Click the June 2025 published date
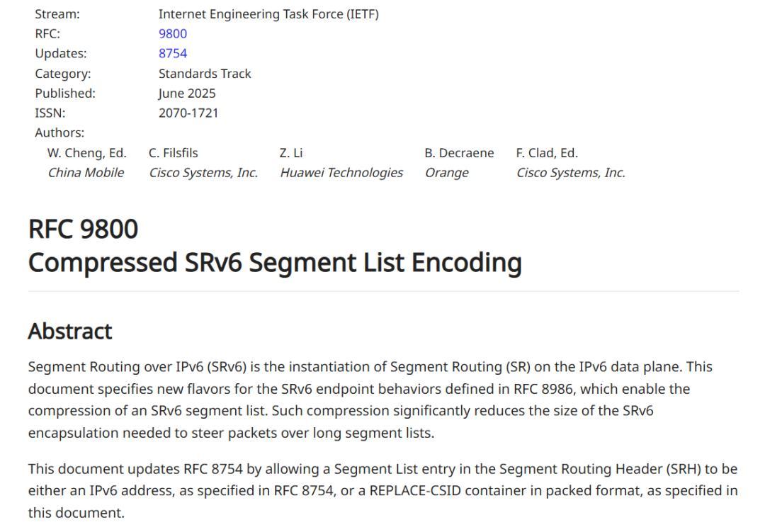765x532 pixels. pyautogui.click(x=187, y=93)
